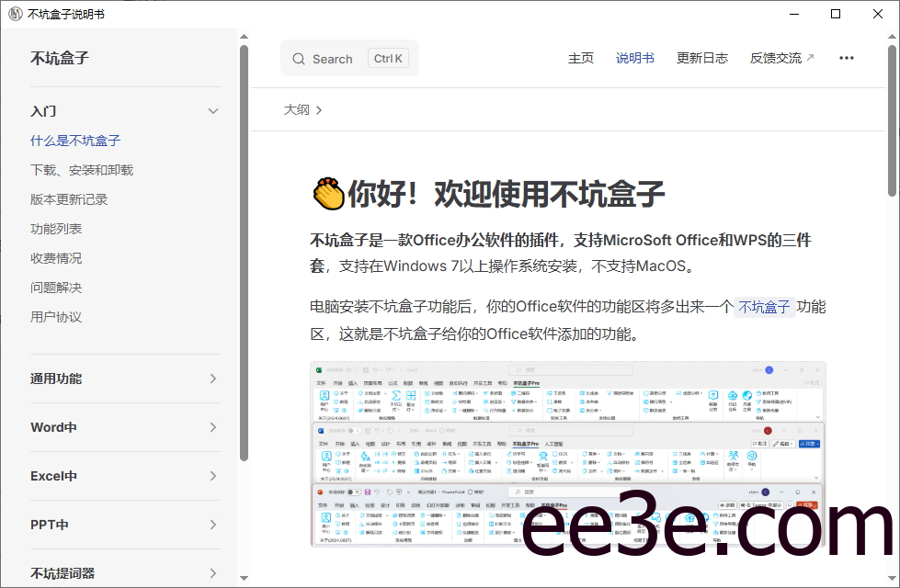Viewport: 900px width, 588px height.
Task: Open the three-dot overflow menu
Action: point(846,57)
